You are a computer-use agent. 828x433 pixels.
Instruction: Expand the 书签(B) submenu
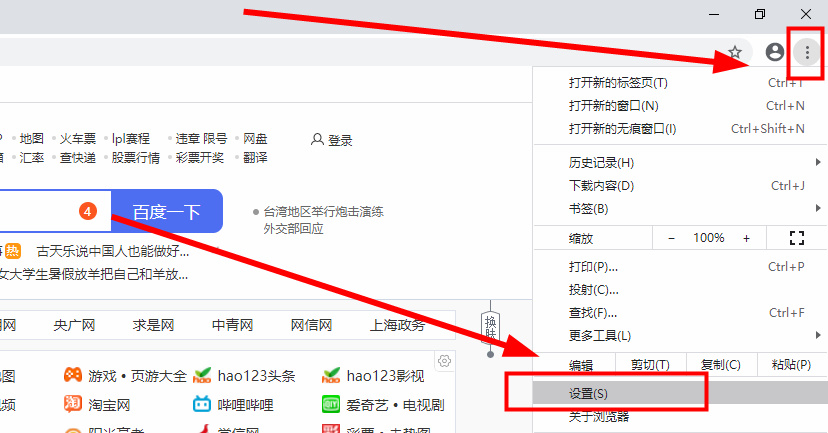680,209
